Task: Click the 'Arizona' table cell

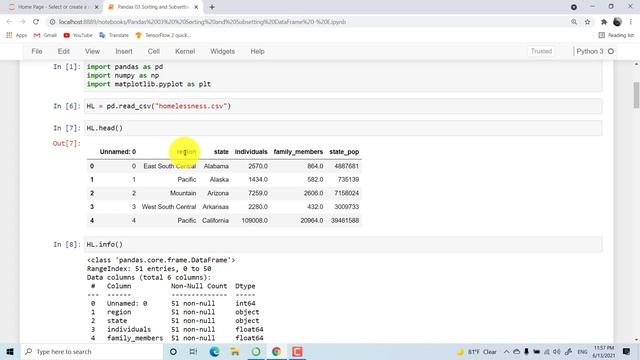Action: (218, 193)
